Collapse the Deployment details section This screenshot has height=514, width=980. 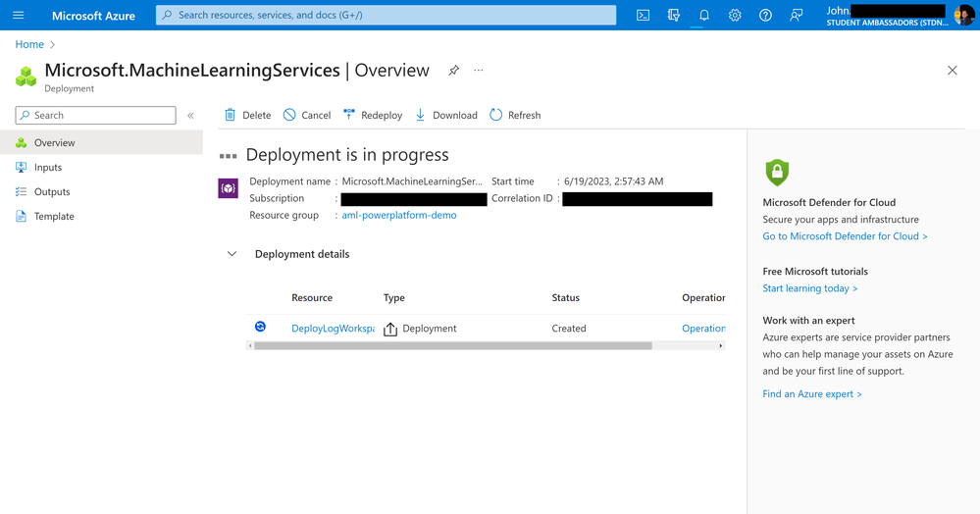point(232,254)
